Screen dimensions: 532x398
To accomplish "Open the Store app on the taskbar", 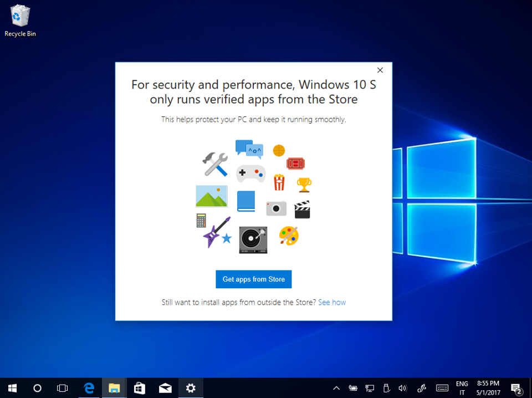I will (x=140, y=388).
